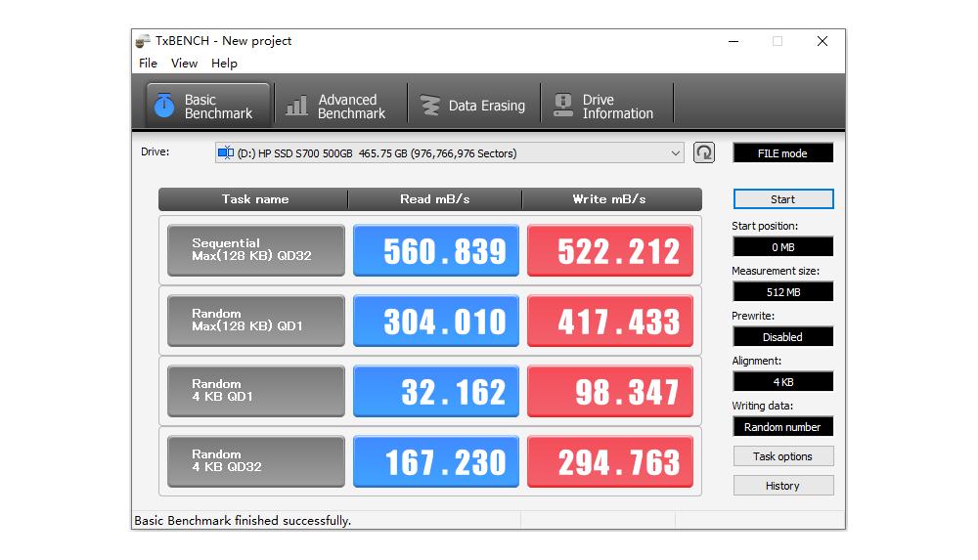This screenshot has width=978, height=560.
Task: Click the Read mB/s column header
Action: click(435, 199)
